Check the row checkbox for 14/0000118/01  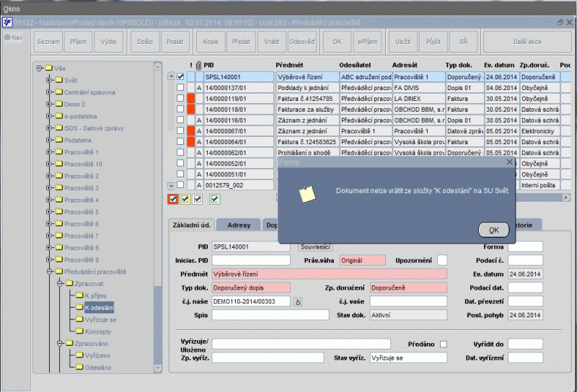pos(180,109)
